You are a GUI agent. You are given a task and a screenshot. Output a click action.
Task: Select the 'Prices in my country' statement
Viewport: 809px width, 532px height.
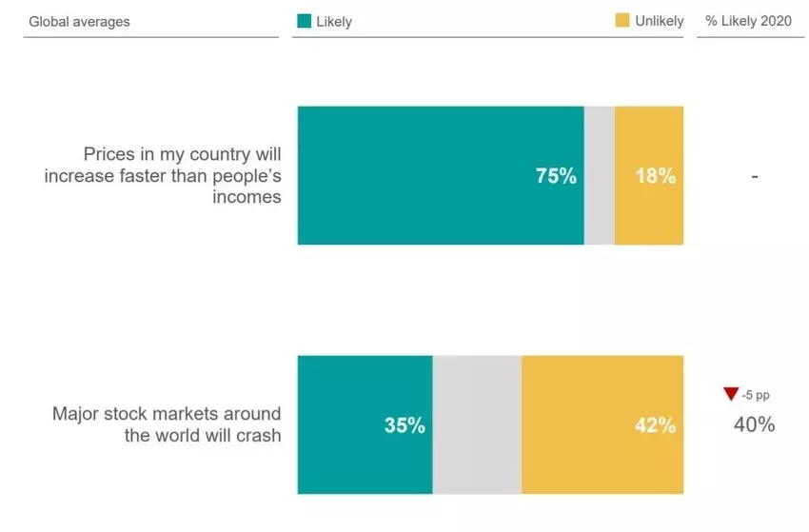pyautogui.click(x=164, y=175)
